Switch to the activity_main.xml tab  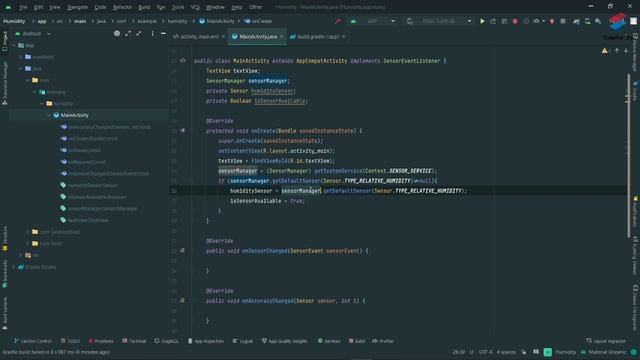(199, 36)
